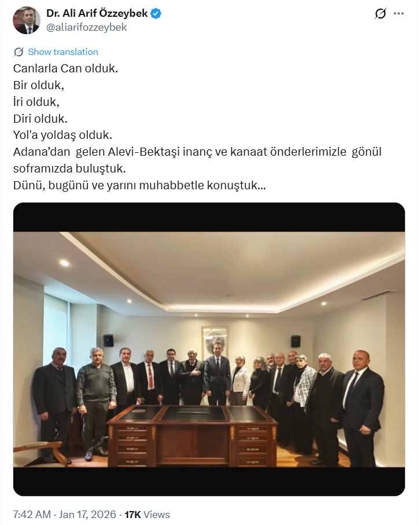This screenshot has height=525, width=420.
Task: Open Dr. Ali Arif Özzeybek's profile avatar
Action: point(27,20)
